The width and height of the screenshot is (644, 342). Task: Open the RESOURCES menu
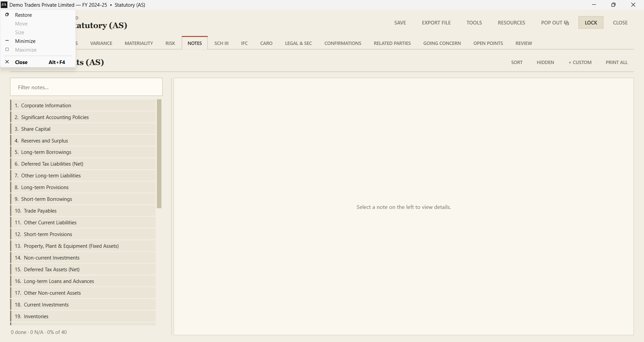tap(511, 22)
